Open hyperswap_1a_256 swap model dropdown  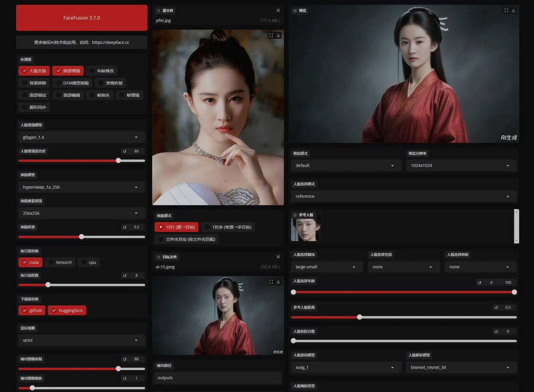82,187
